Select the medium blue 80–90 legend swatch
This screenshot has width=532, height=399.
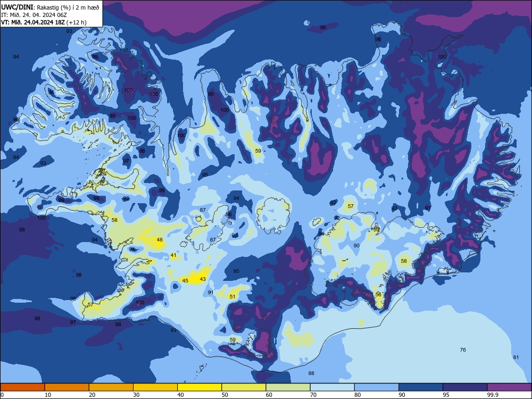click(377, 387)
